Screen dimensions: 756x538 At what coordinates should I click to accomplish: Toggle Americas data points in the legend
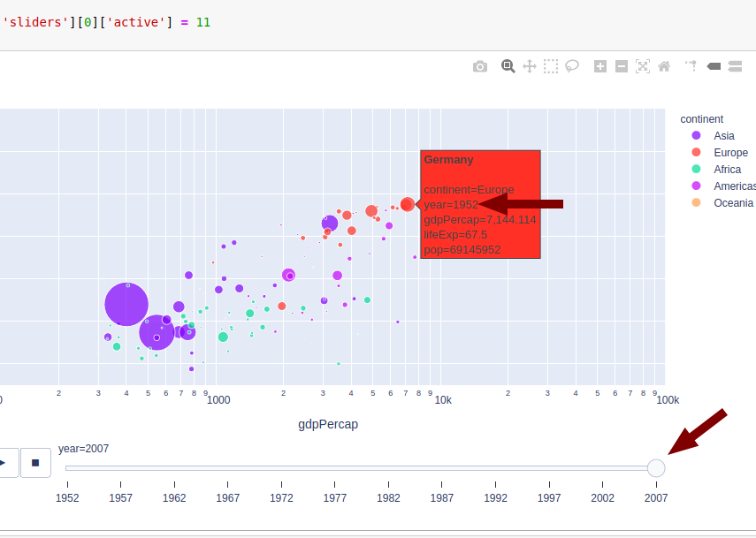(735, 186)
